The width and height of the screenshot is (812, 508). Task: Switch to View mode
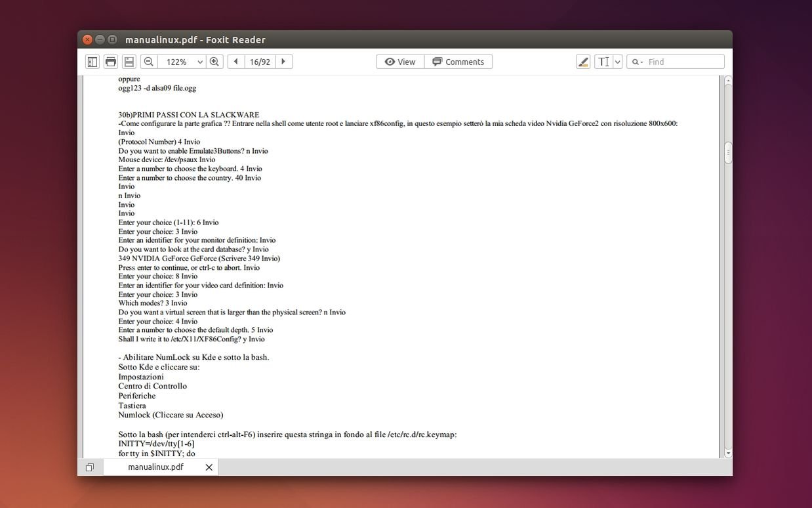click(x=400, y=62)
